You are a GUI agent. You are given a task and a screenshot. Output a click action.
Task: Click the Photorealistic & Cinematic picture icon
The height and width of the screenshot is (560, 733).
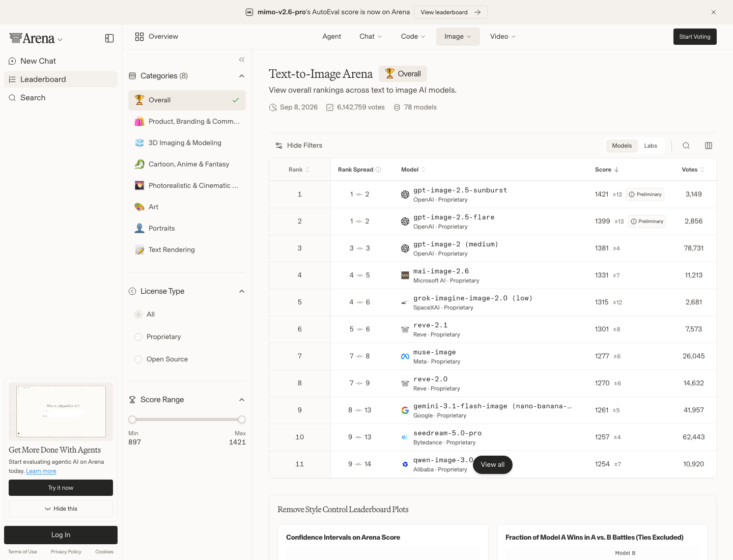click(x=139, y=185)
